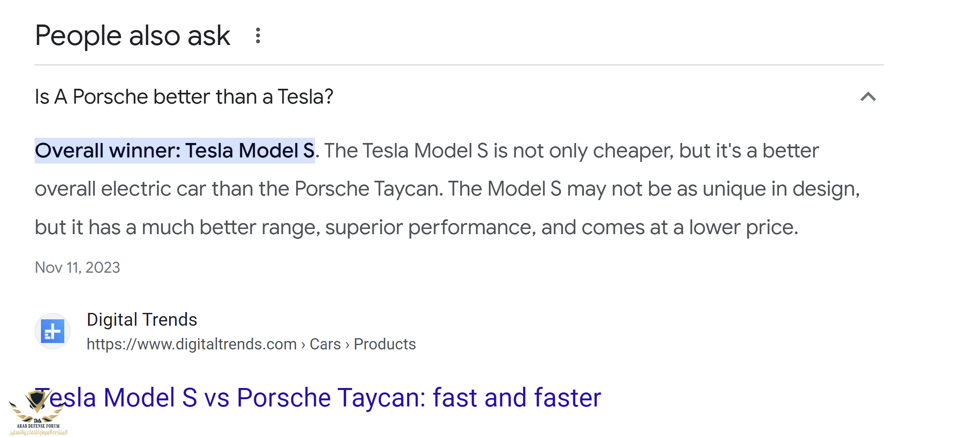This screenshot has height=437, width=980.
Task: Click the Arab Defense Forum eagle logo
Action: 37,404
